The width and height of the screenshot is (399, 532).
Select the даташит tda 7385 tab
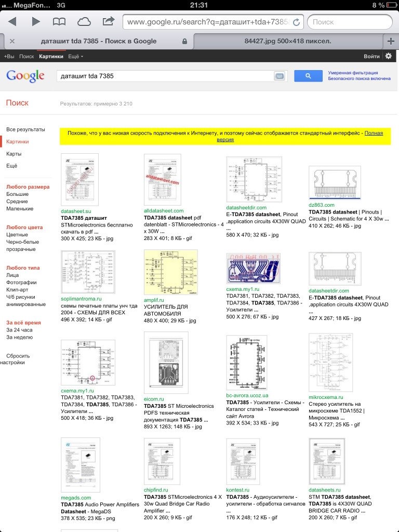[x=98, y=41]
